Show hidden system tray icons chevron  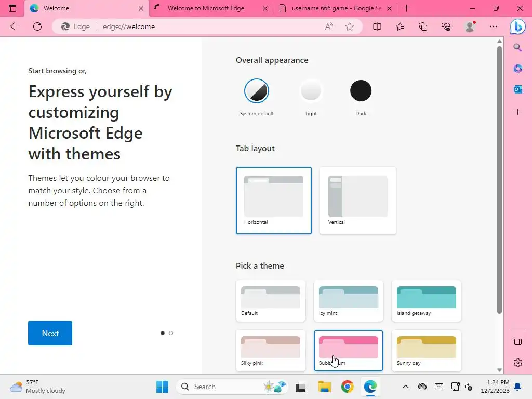(405, 387)
